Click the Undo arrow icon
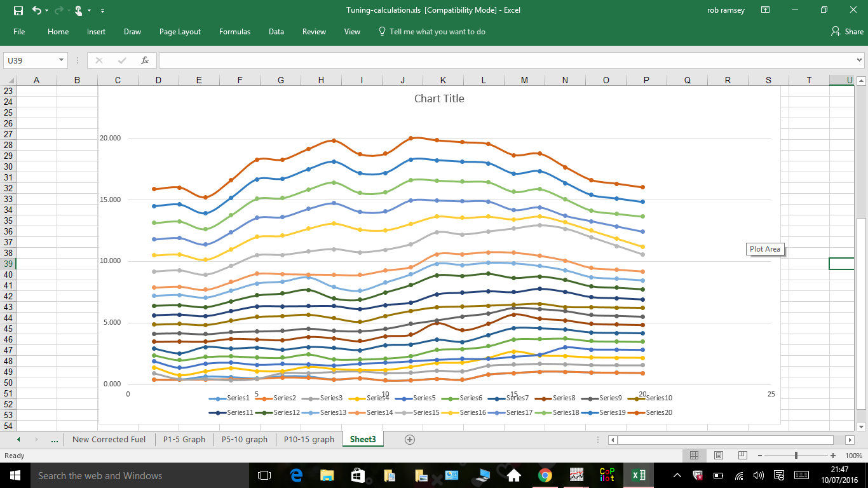Viewport: 868px width, 488px height. (36, 10)
